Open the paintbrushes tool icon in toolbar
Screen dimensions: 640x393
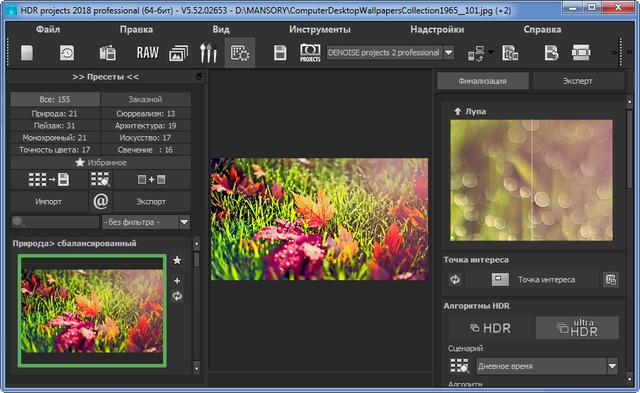(x=208, y=53)
